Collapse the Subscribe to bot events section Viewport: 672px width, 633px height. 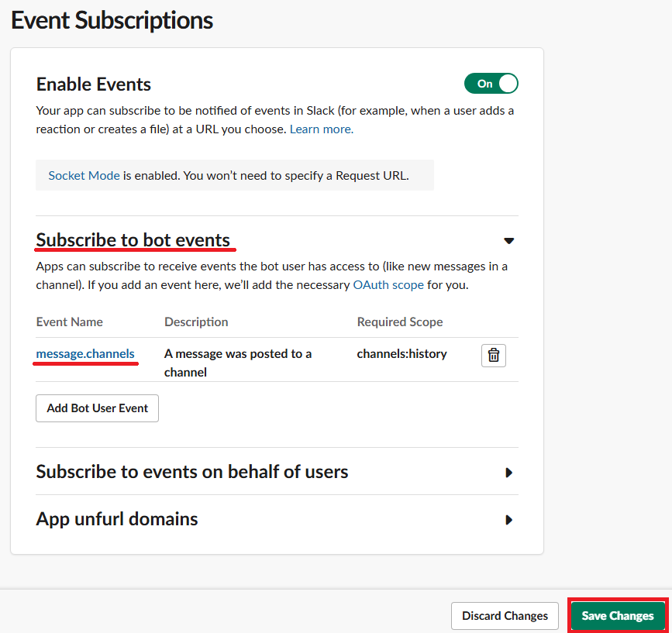point(509,241)
